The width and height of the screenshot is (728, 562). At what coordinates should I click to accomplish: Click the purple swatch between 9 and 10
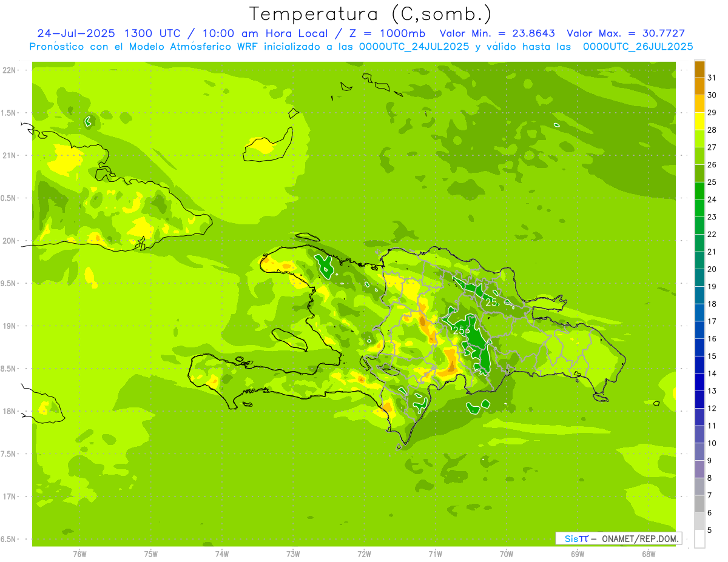point(699,452)
